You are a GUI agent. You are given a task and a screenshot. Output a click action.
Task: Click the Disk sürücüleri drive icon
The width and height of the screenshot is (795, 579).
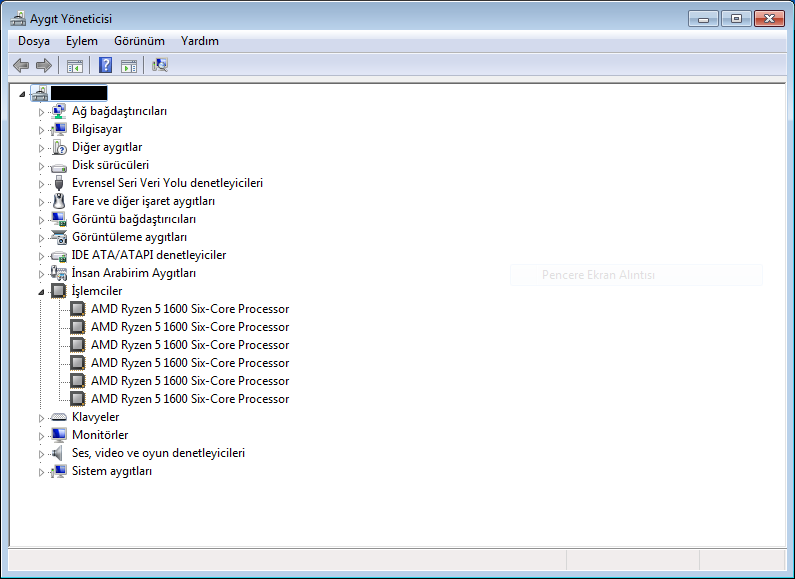click(59, 166)
